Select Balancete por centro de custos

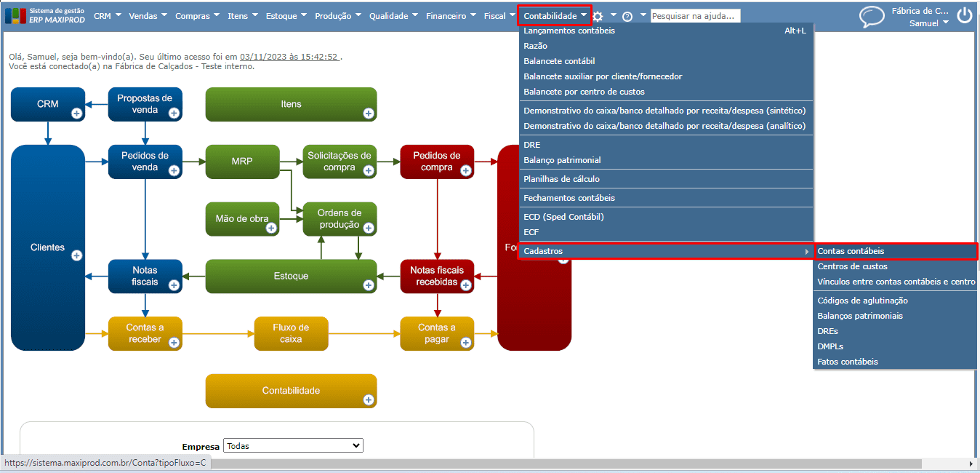pos(666,92)
